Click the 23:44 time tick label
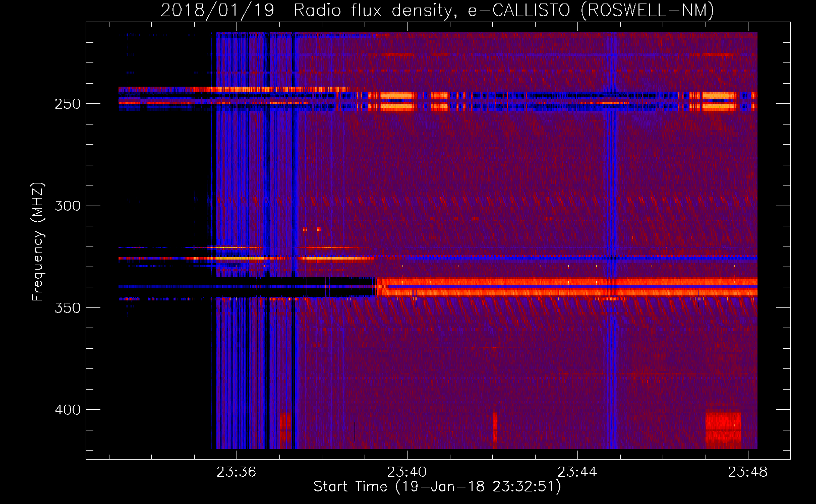 (577, 472)
